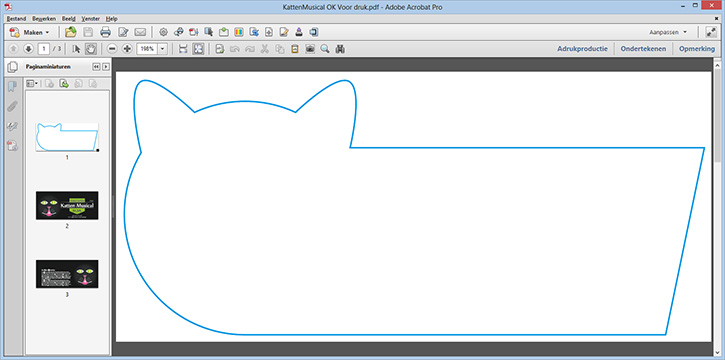Open the Adrukproductie panel

582,49
